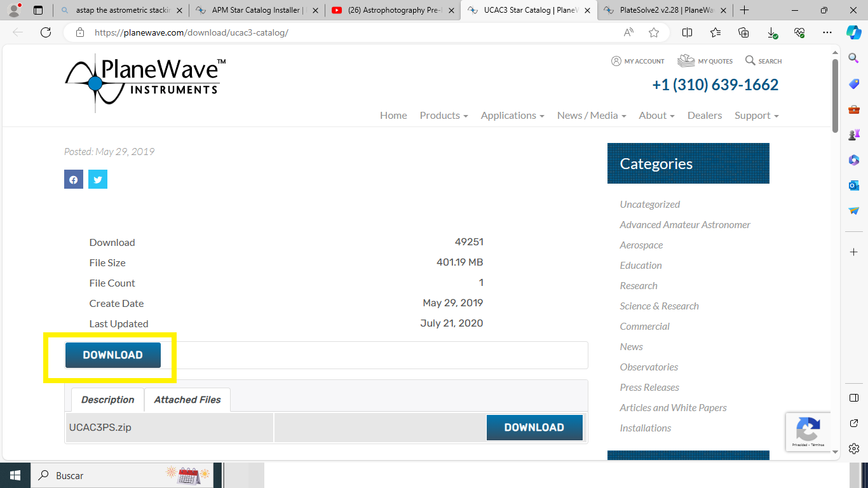Activate the Read aloud icon in address bar

[x=628, y=32]
